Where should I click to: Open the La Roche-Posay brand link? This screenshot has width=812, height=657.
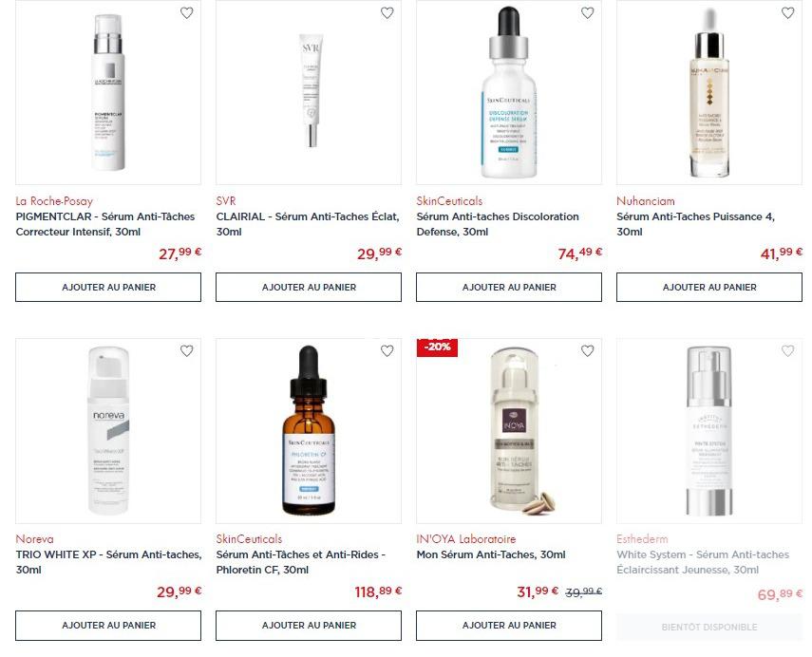54,201
